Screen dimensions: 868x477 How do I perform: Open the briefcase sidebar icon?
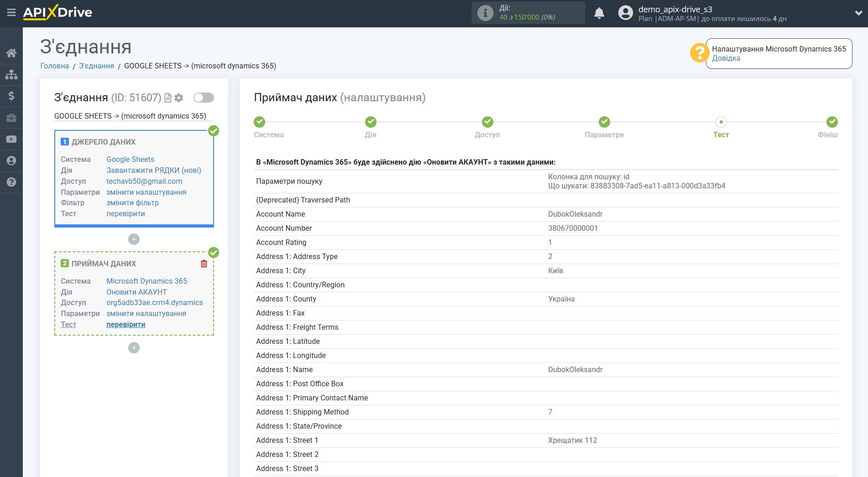pos(11,118)
